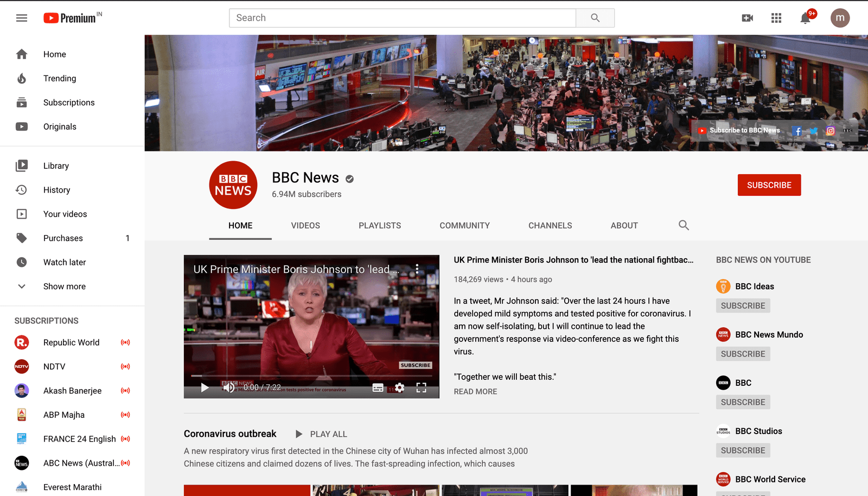Screen dimensions: 868x496
Task: Expand description with READ MORE
Action: point(475,392)
